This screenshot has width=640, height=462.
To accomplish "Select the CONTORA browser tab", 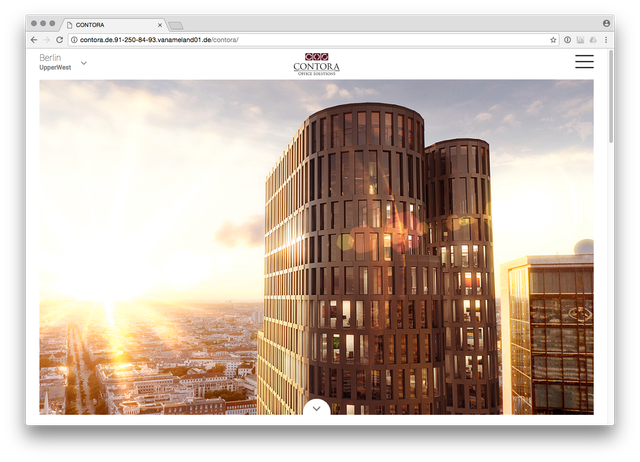I will tap(105, 23).
